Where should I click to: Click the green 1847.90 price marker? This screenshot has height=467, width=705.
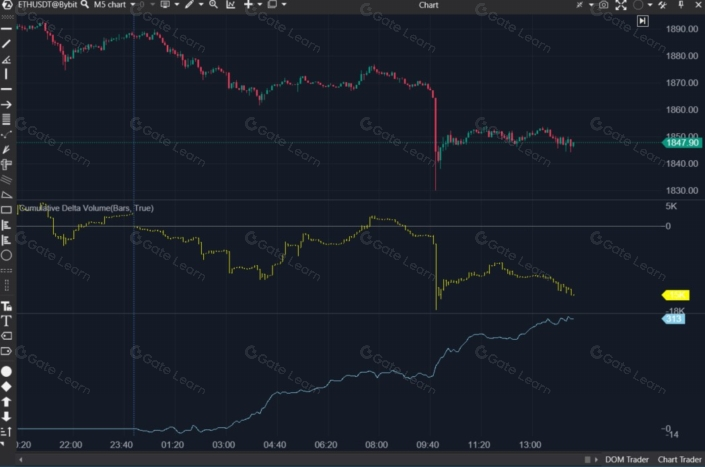(681, 143)
